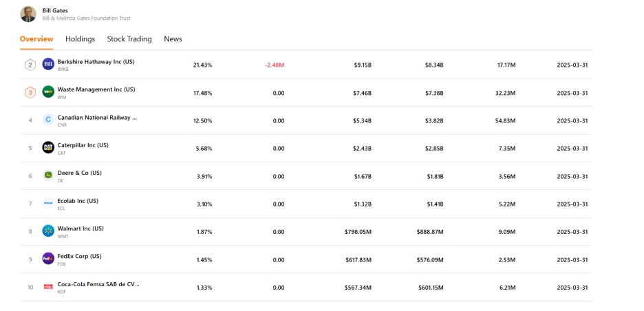This screenshot has width=644, height=311.
Task: Select the Overview tab
Action: click(x=36, y=39)
